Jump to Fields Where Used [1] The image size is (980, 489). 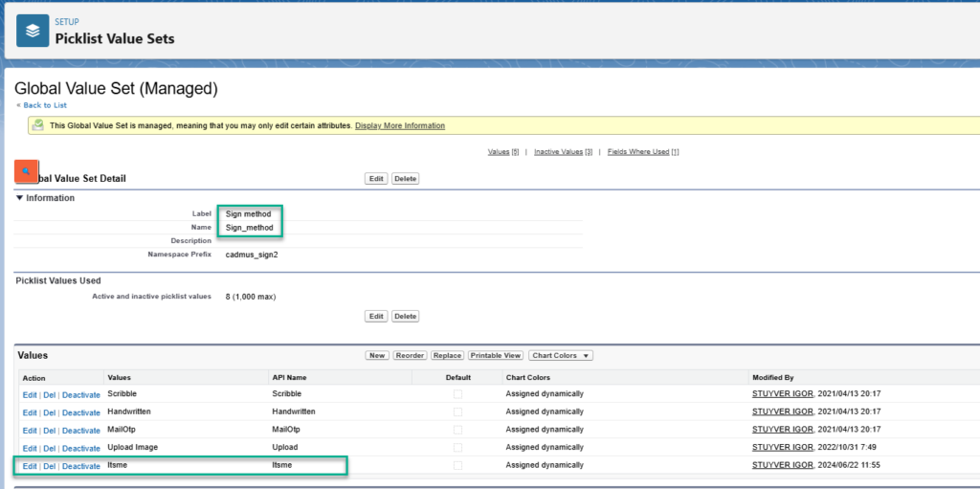[642, 152]
